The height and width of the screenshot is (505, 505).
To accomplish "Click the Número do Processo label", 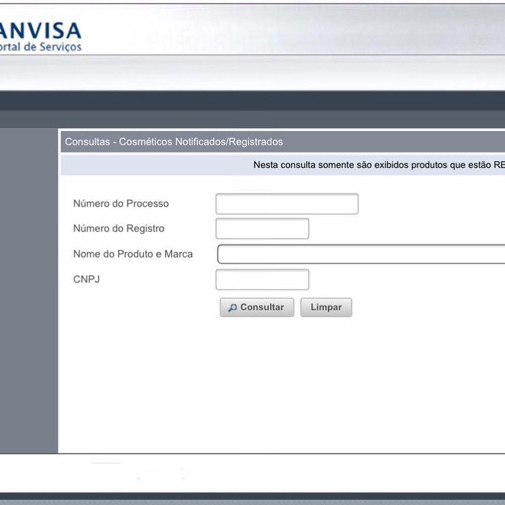I will click(121, 204).
